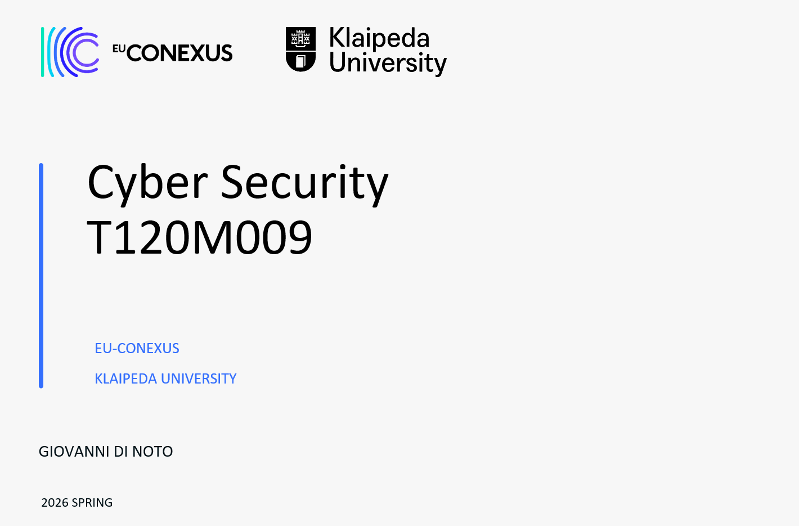Click the word DI in the author name

(x=121, y=452)
